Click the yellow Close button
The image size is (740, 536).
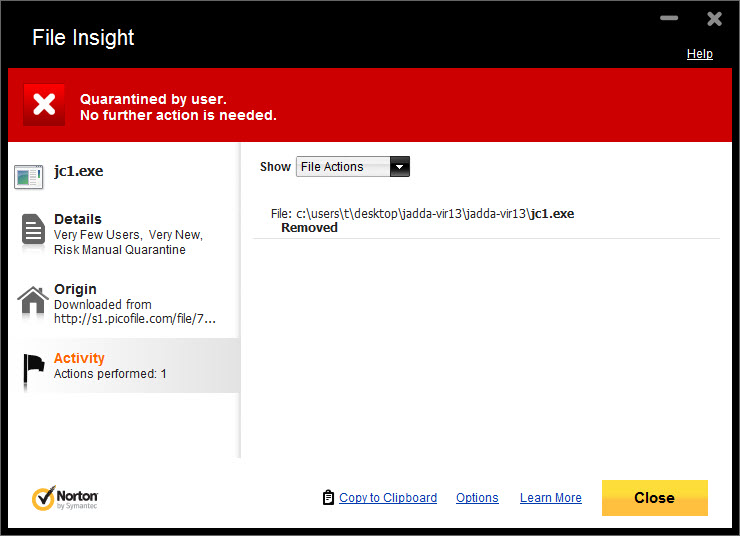[x=655, y=498]
